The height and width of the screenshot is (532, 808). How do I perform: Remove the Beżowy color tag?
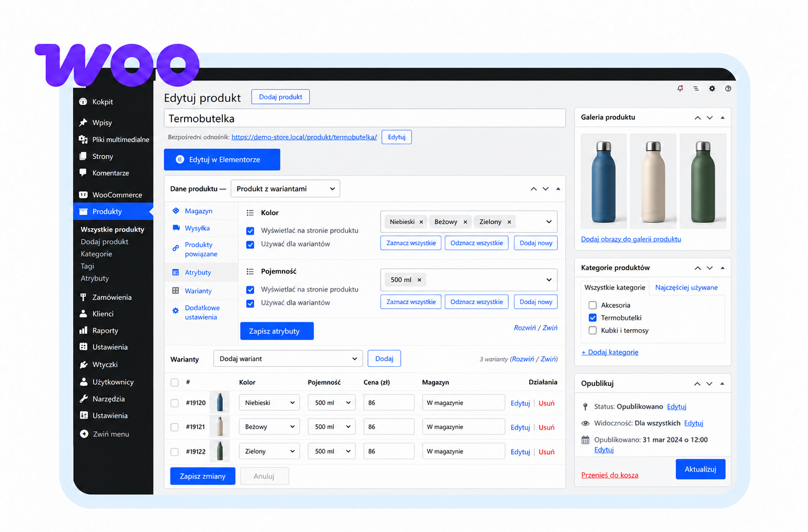(465, 222)
